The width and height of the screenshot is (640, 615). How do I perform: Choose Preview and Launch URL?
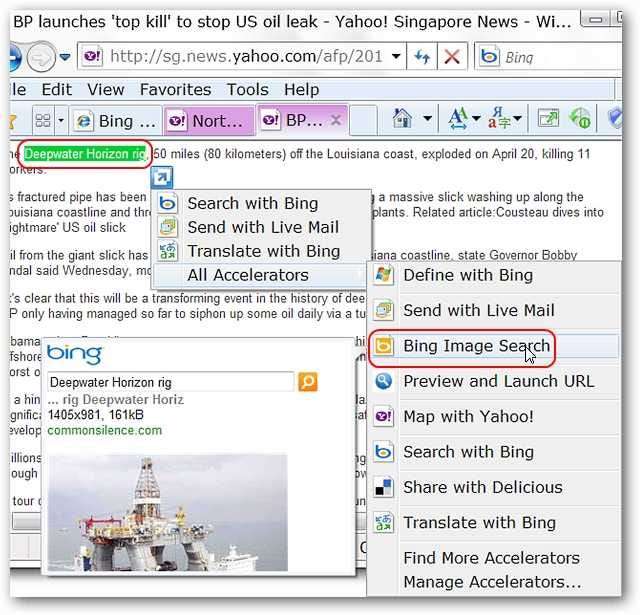coord(493,381)
